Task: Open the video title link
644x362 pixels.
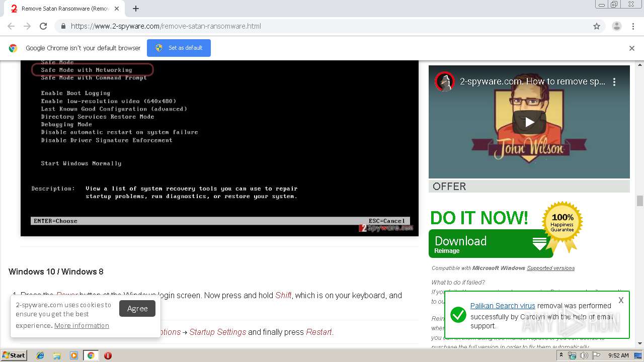Action: point(532,81)
